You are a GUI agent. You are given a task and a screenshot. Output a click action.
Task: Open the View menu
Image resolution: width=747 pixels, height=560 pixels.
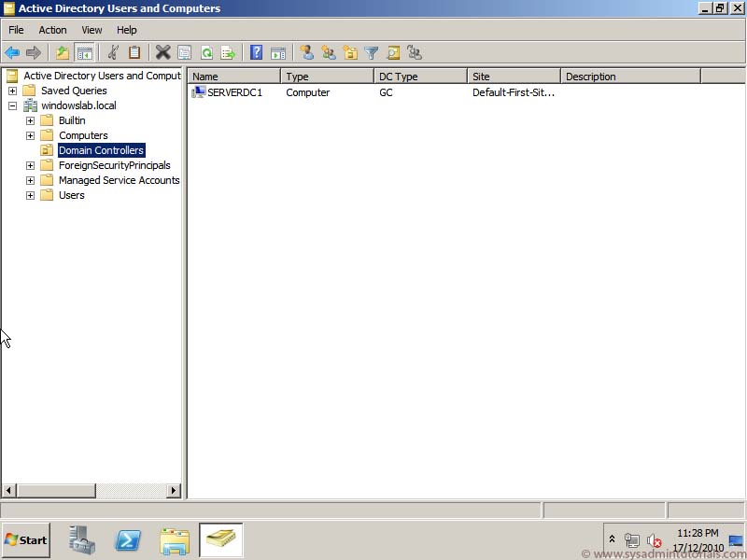coord(91,30)
